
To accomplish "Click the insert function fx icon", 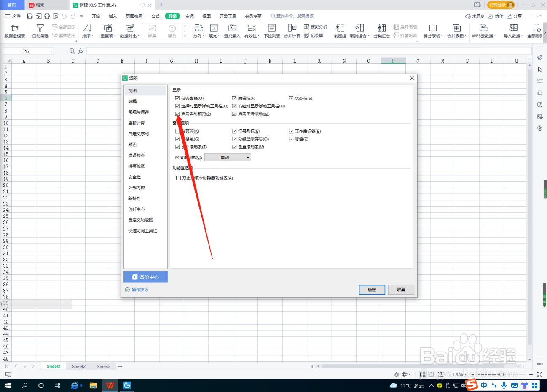I will pos(81,51).
